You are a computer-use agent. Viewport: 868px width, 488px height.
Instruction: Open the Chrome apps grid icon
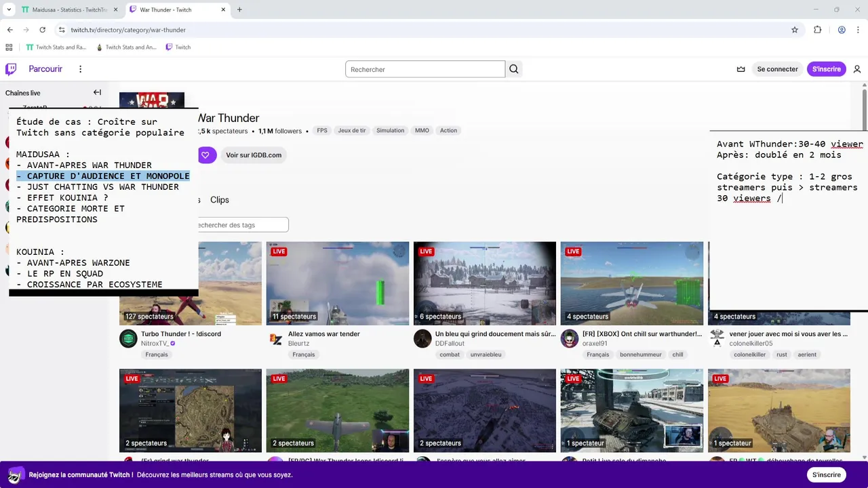tap(9, 47)
